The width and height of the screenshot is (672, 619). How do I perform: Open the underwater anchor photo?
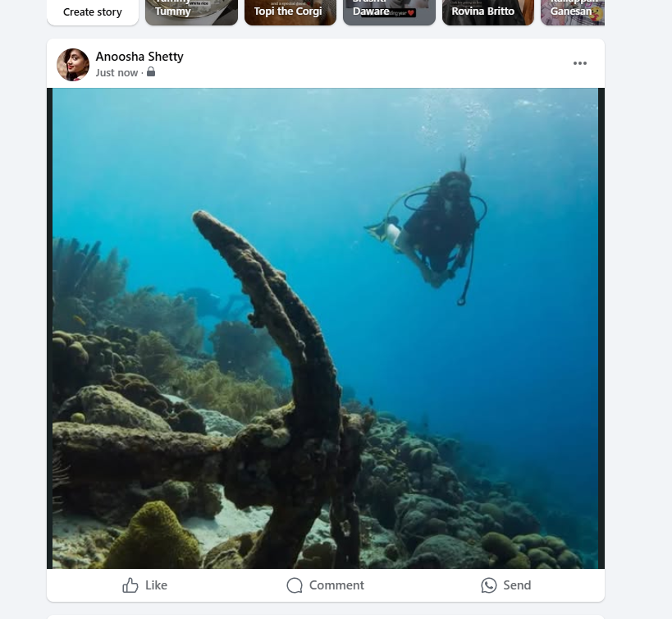point(325,328)
